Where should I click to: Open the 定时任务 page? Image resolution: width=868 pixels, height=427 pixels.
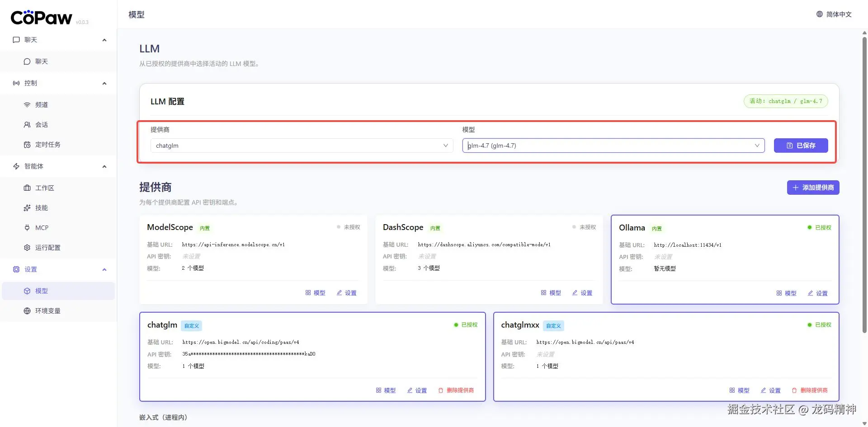[x=58, y=145]
